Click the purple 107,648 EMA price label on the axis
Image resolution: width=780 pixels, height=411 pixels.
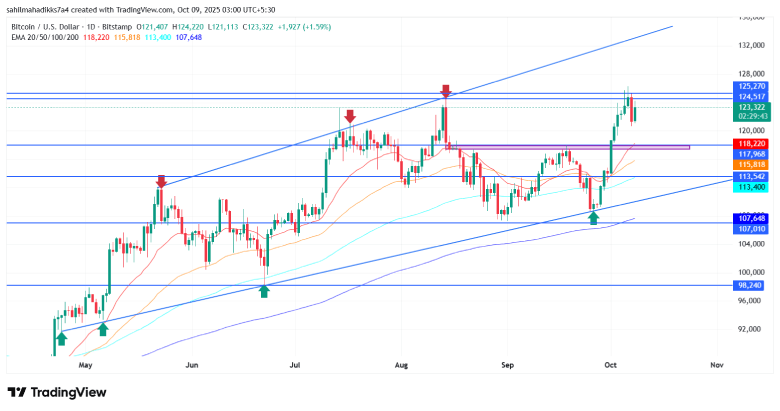click(x=750, y=218)
